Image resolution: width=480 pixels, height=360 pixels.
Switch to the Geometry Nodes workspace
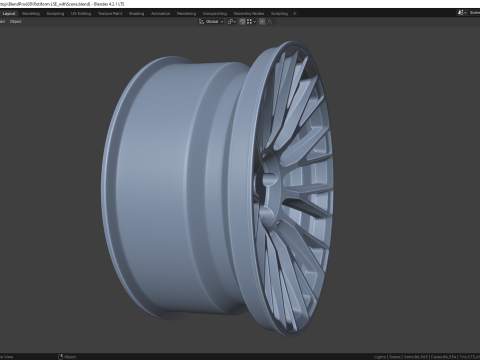click(249, 14)
